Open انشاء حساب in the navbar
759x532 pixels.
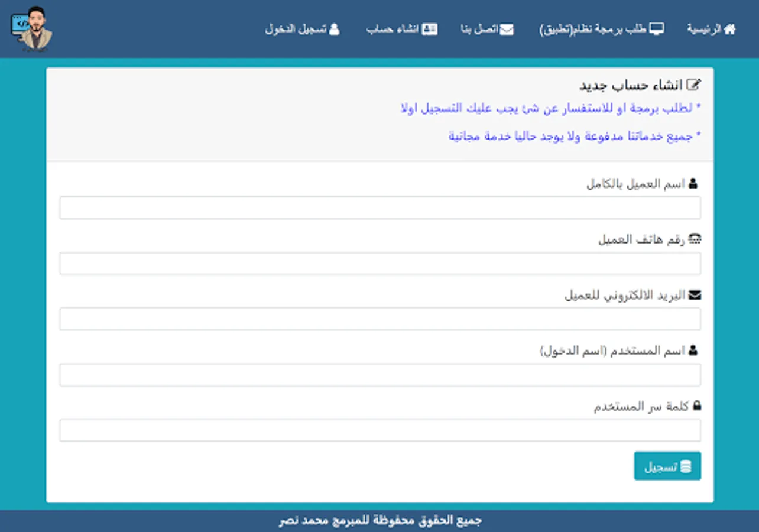pos(402,30)
